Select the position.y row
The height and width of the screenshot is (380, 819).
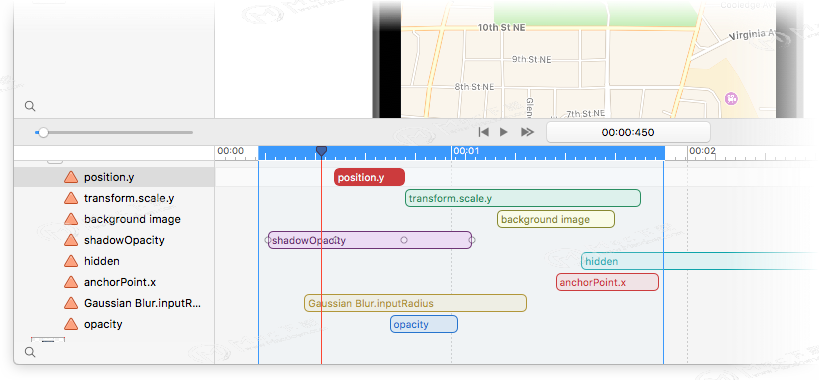pos(114,177)
